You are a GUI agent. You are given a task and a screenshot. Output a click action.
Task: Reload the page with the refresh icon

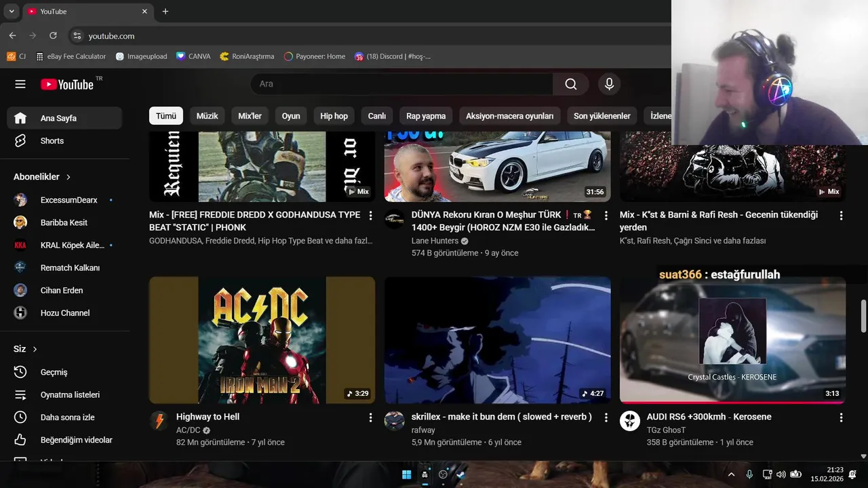(53, 36)
